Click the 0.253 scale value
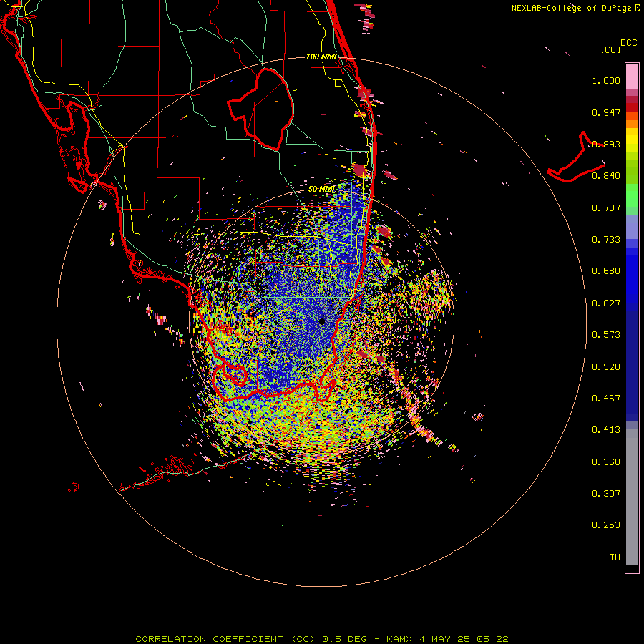The width and height of the screenshot is (644, 644). tap(606, 525)
